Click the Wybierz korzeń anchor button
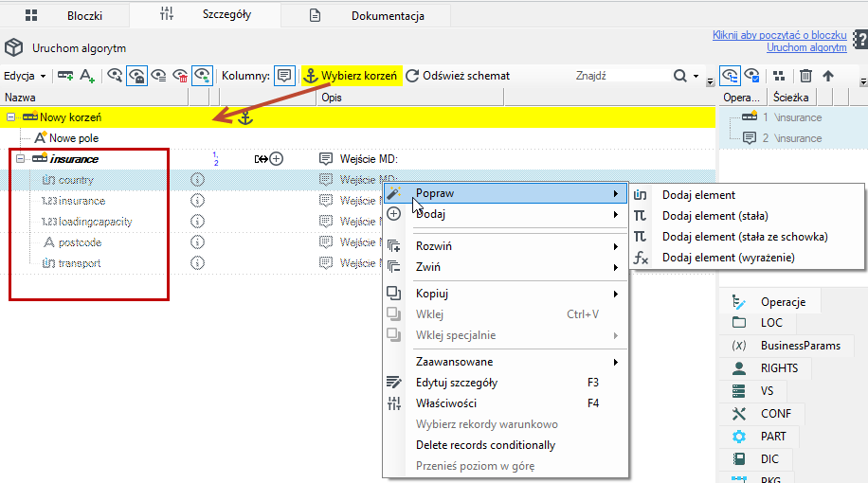Screen dimensions: 868x483 (351, 76)
